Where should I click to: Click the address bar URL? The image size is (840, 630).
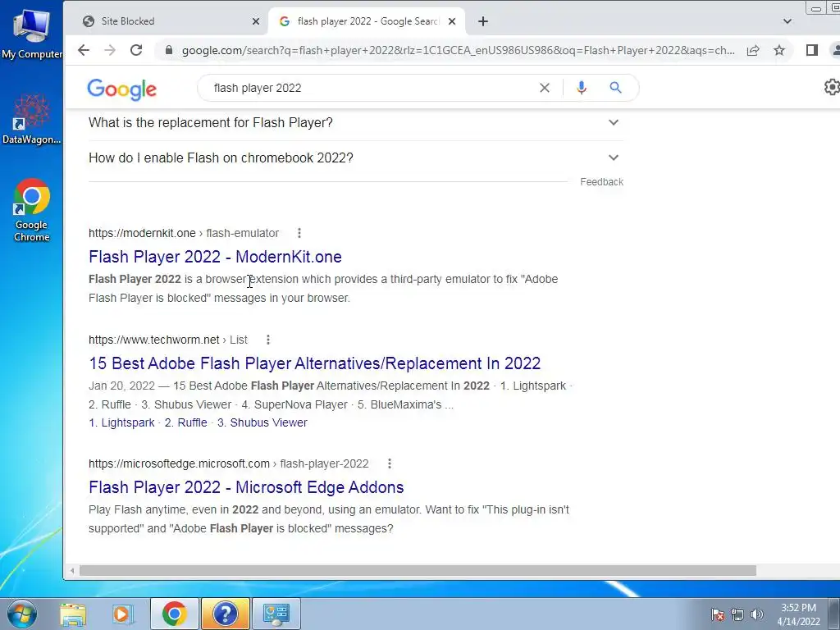(458, 50)
